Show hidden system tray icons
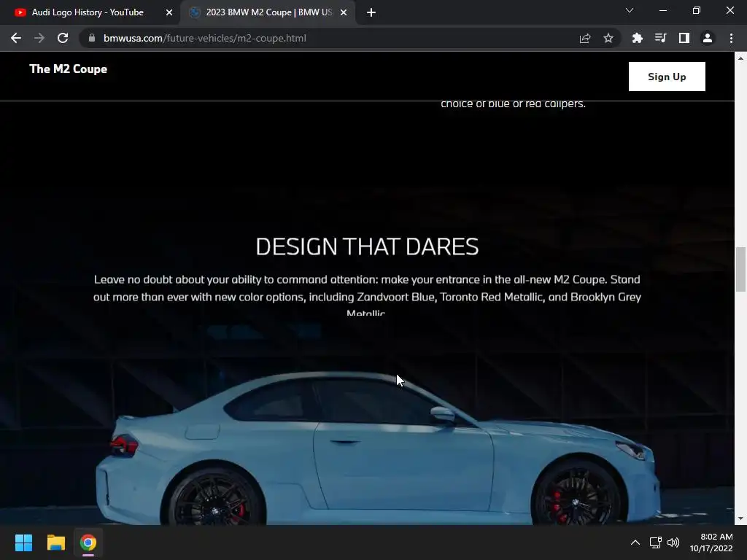747x560 pixels. (x=635, y=542)
